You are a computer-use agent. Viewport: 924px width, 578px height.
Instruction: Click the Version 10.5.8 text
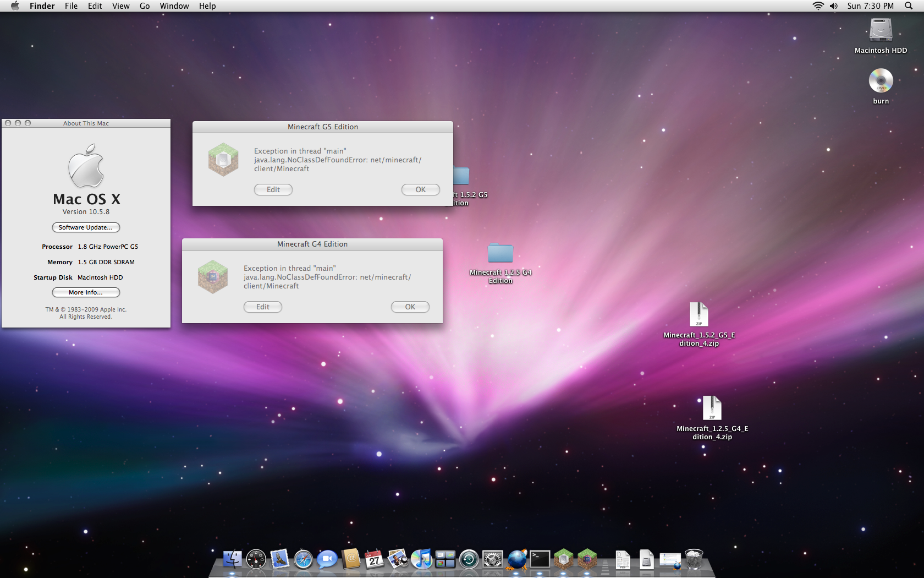coord(86,212)
